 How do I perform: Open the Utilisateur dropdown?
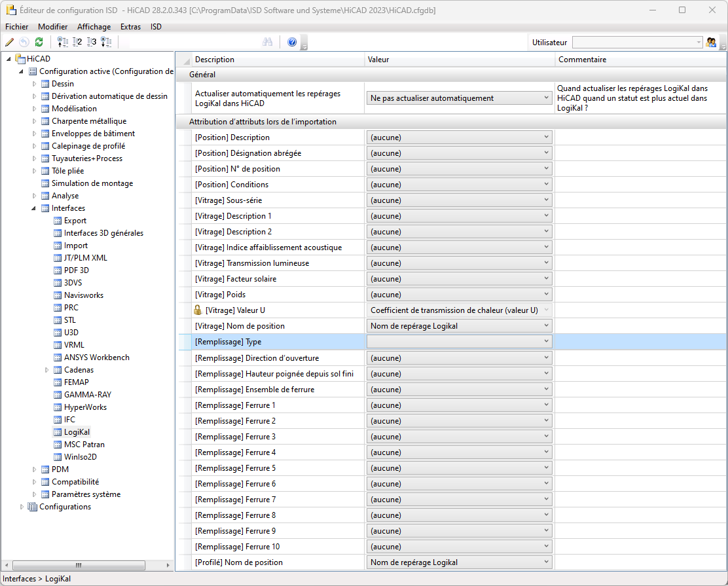tap(638, 43)
